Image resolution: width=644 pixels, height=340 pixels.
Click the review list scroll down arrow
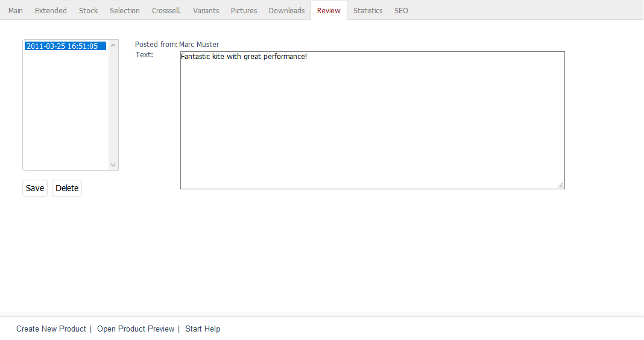click(x=113, y=165)
